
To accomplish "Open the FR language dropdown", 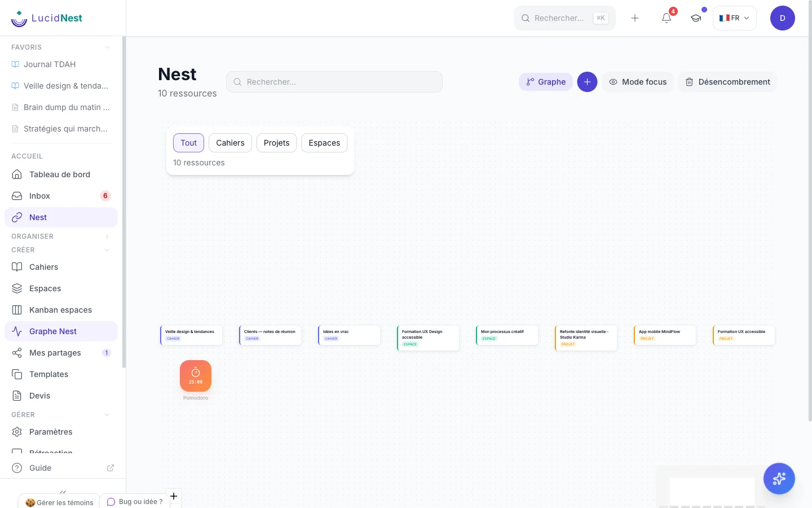I will click(x=735, y=18).
